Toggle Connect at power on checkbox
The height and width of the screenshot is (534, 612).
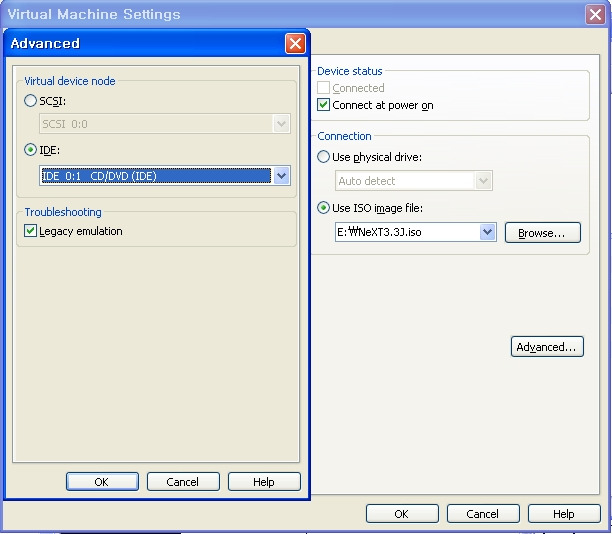[x=323, y=105]
